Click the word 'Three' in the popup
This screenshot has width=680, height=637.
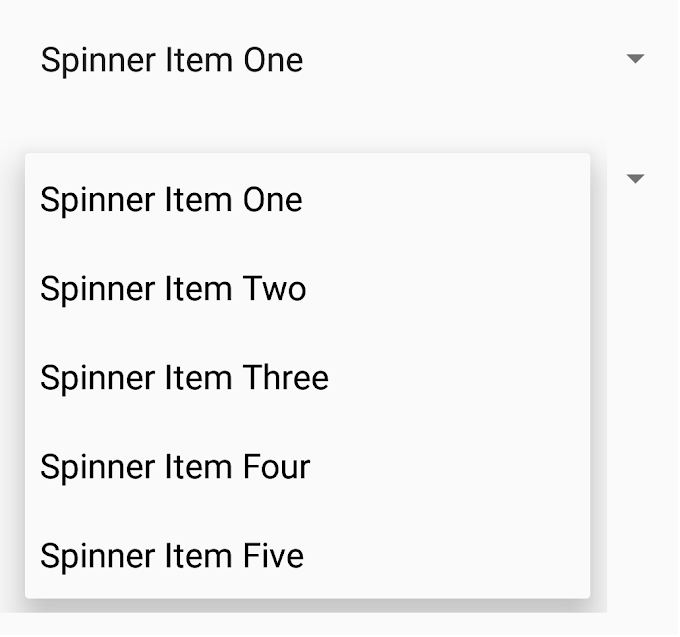pyautogui.click(x=286, y=378)
